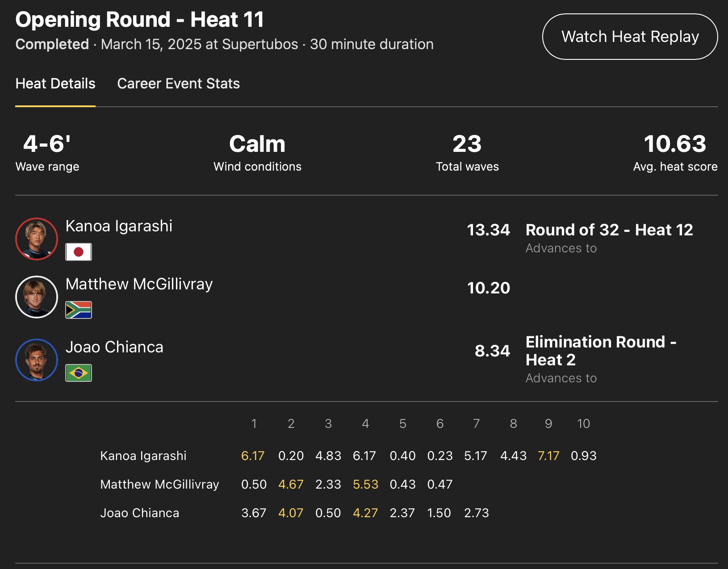Viewport: 728px width, 569px height.
Task: Open the Heat Details tab
Action: [x=55, y=84]
